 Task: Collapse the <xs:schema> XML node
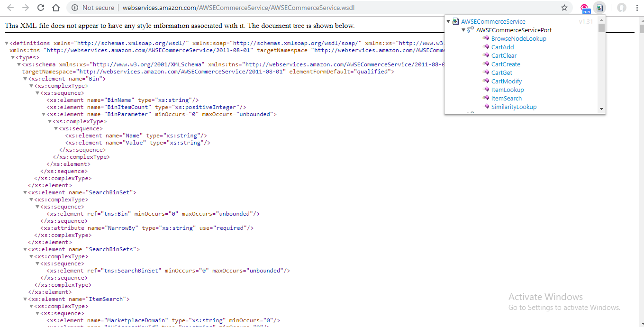[x=19, y=64]
